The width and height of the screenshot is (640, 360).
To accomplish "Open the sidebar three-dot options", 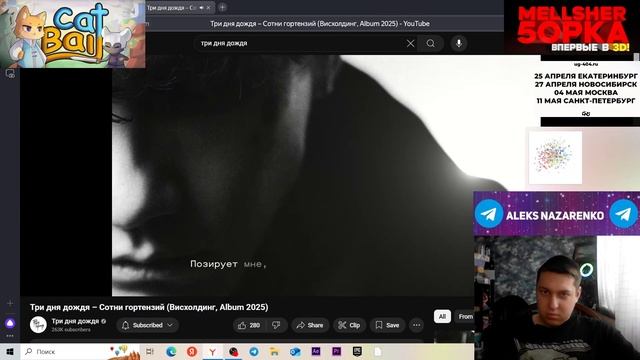I will [x=10, y=336].
